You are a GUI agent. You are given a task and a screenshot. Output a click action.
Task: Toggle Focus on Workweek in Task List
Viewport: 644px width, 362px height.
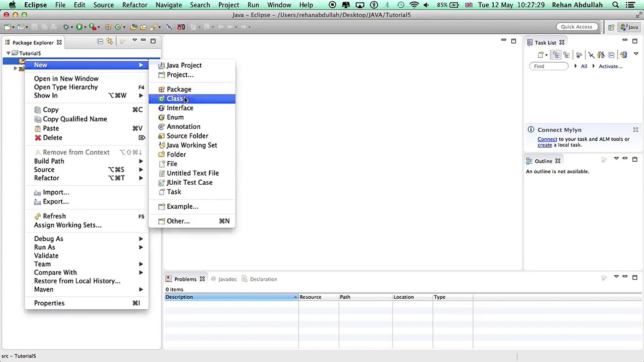coord(579,55)
